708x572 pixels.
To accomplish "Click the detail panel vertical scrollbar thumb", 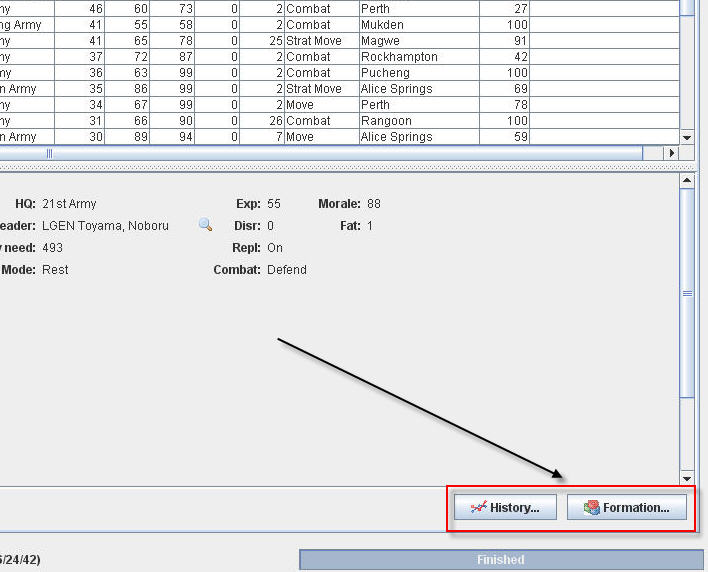I will 687,293.
